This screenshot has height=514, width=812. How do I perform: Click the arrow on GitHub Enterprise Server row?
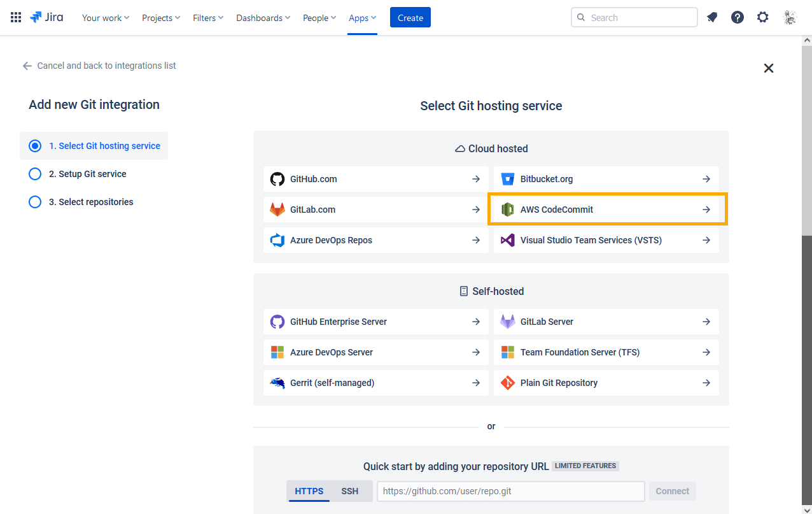click(x=476, y=322)
